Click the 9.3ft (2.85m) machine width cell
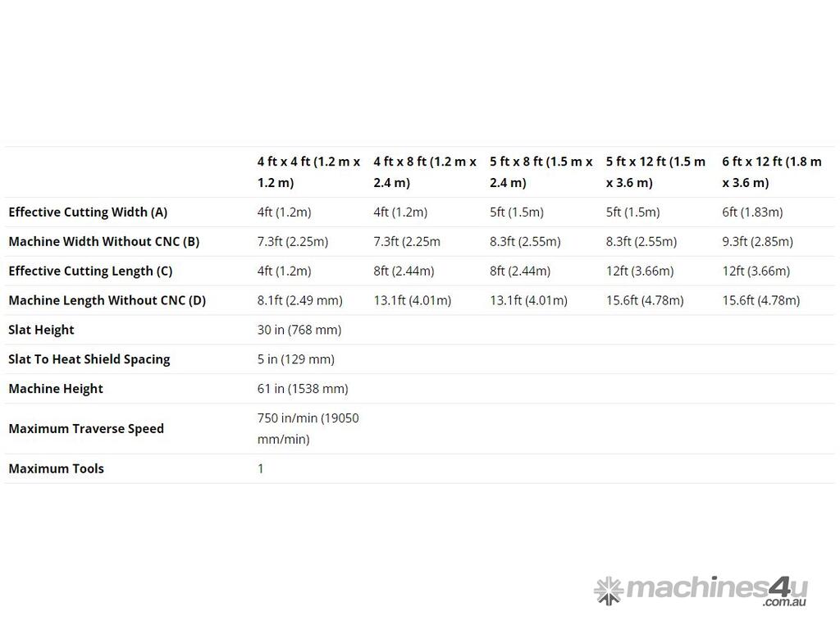Image resolution: width=840 pixels, height=630 pixels. pyautogui.click(x=757, y=241)
